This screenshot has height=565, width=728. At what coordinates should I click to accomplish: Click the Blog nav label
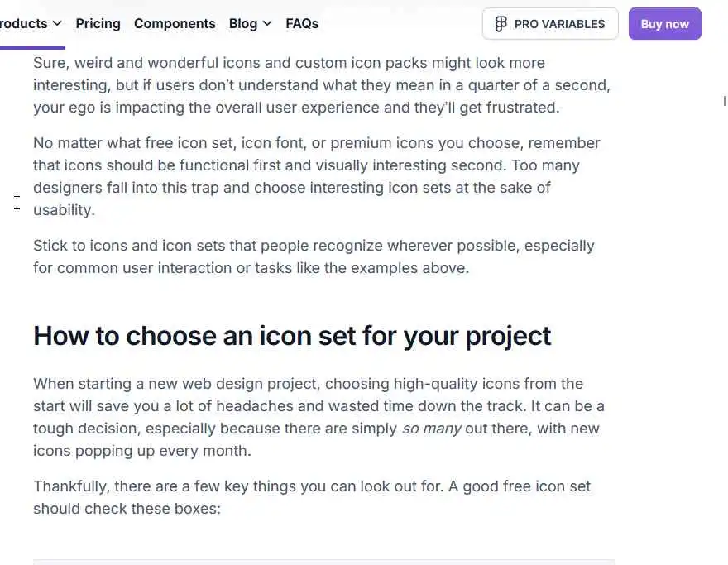click(x=242, y=24)
